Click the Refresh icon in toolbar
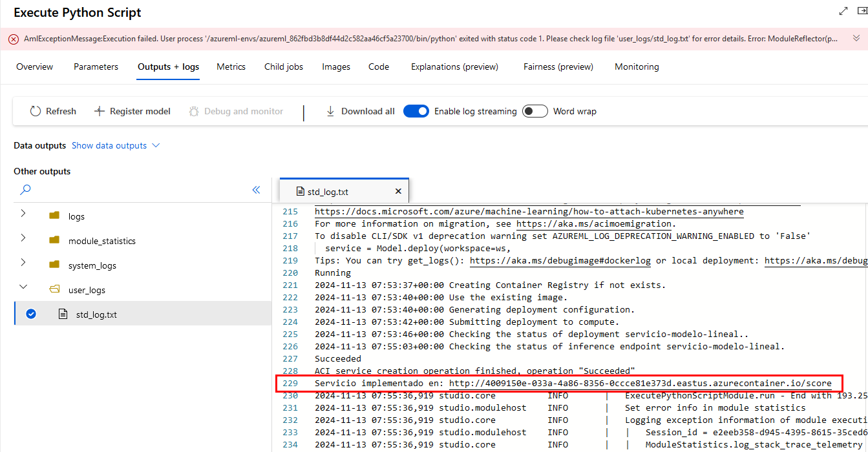Screen dimensions: 868x452 (x=36, y=112)
